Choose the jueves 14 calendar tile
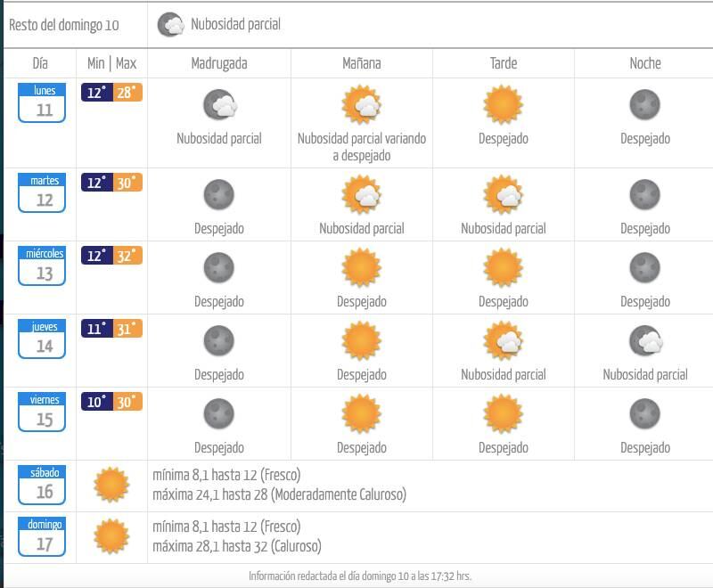The height and width of the screenshot is (588, 713). coord(42,339)
